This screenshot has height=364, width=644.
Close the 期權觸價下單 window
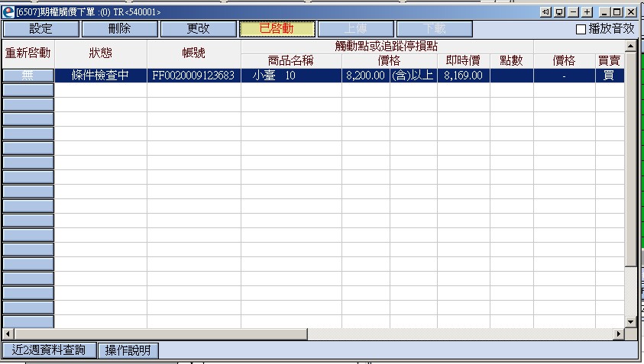pos(629,12)
